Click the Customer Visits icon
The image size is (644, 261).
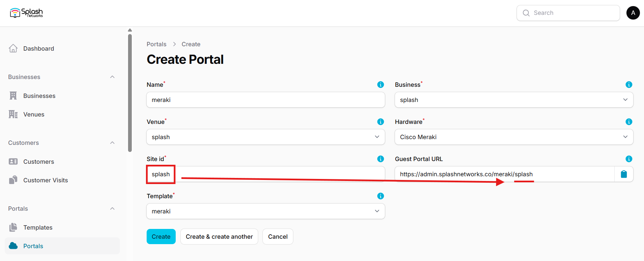pos(13,180)
